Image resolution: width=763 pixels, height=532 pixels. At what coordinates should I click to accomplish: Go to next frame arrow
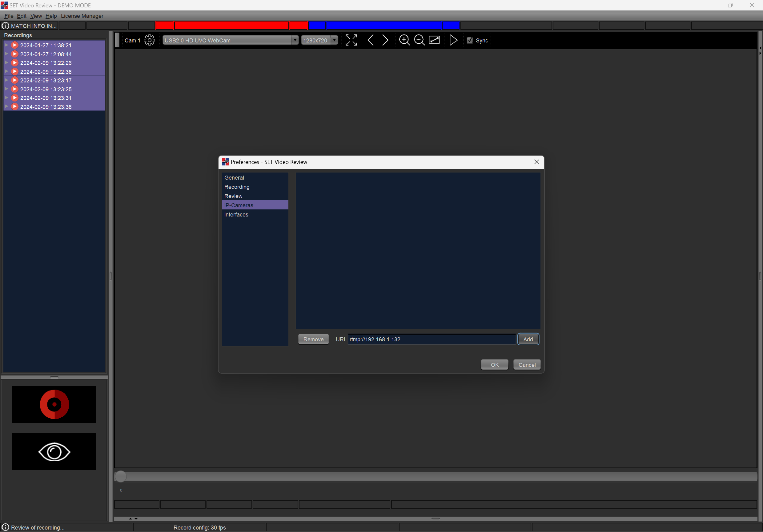click(385, 40)
